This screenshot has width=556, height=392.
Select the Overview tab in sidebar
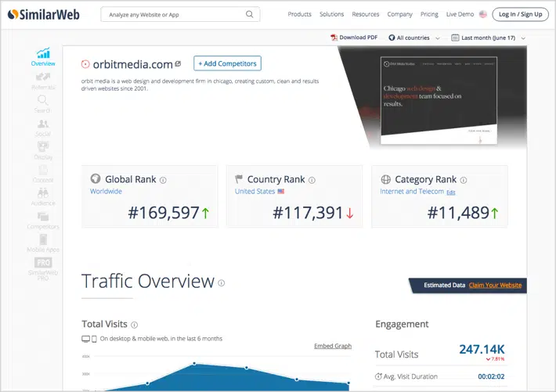pyautogui.click(x=43, y=57)
